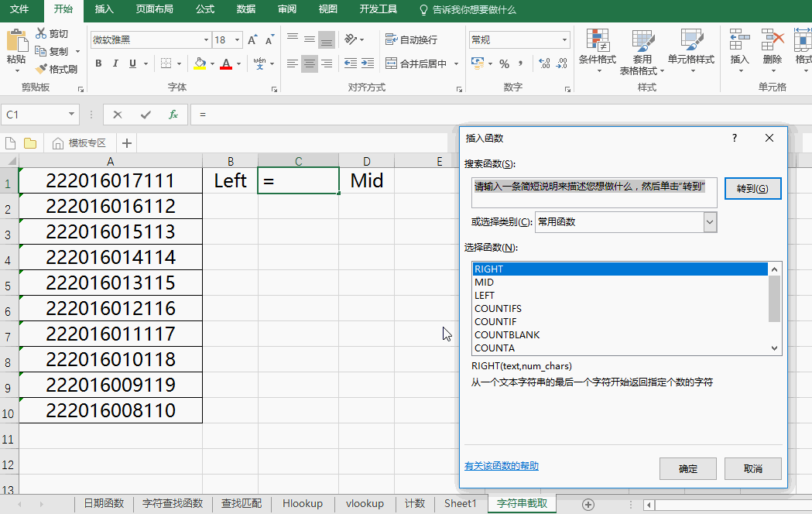The height and width of the screenshot is (514, 812).
Task: Switch to the vlookup sheet tab
Action: click(365, 503)
